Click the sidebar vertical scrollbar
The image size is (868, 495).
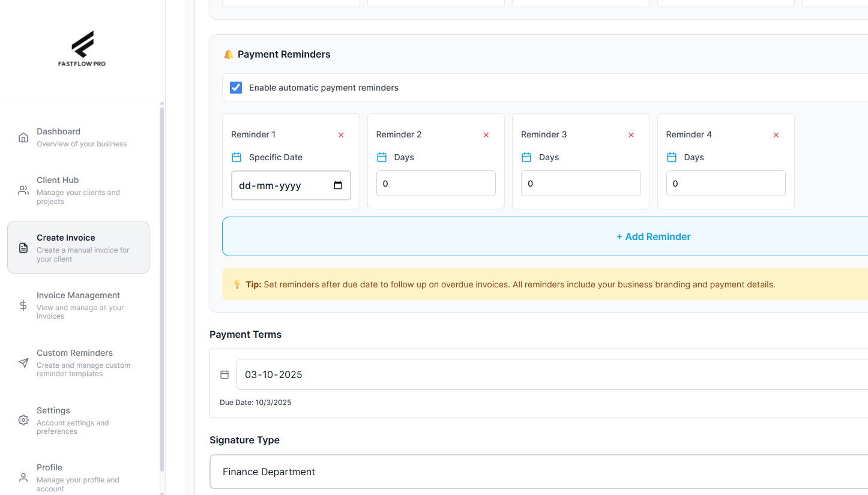click(x=162, y=288)
